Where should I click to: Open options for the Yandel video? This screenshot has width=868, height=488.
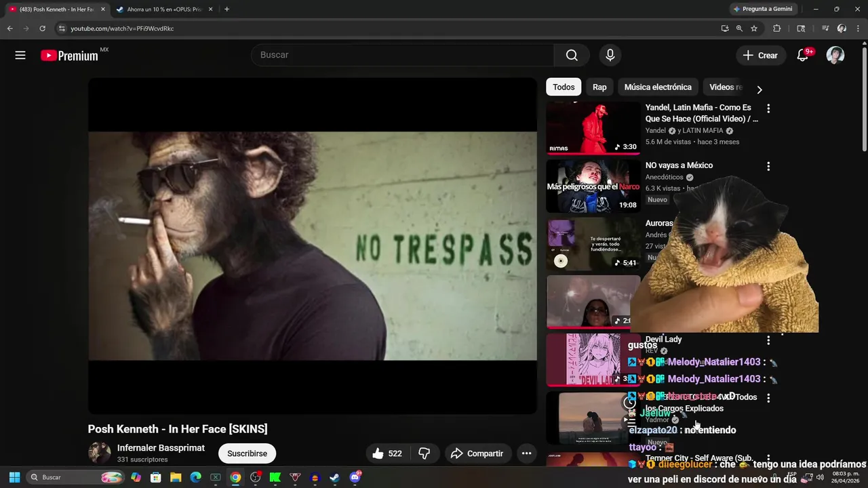coord(768,108)
